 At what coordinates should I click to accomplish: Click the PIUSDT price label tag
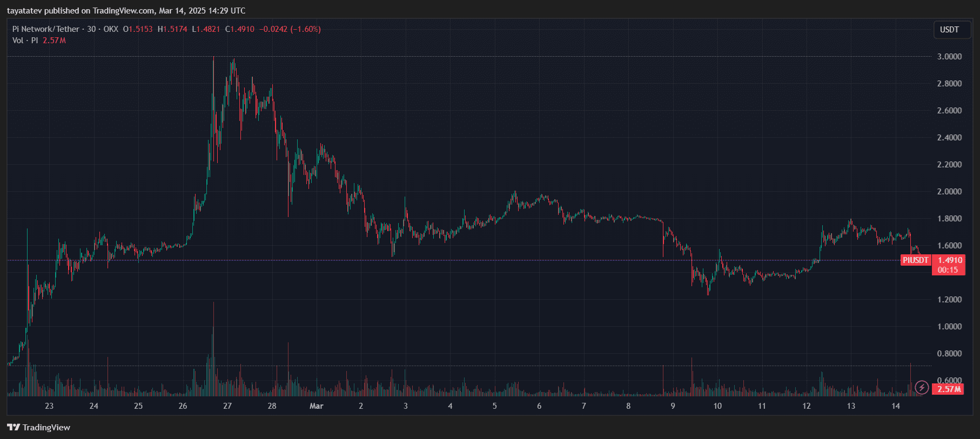[x=916, y=260]
